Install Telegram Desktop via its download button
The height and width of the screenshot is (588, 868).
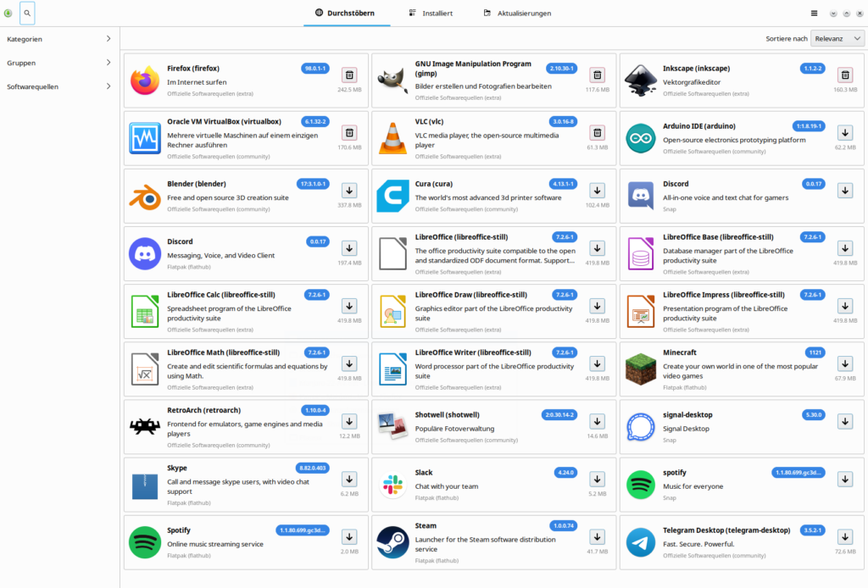[845, 536]
